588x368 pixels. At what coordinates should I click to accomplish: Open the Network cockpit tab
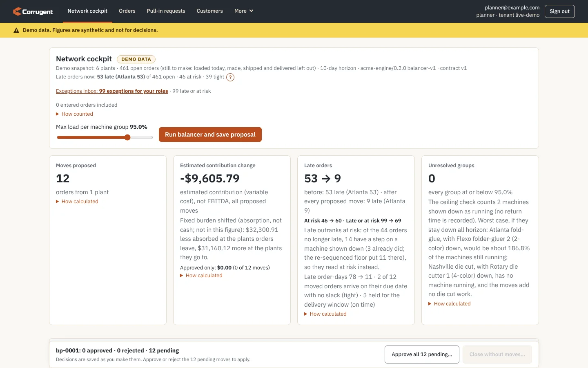point(87,11)
